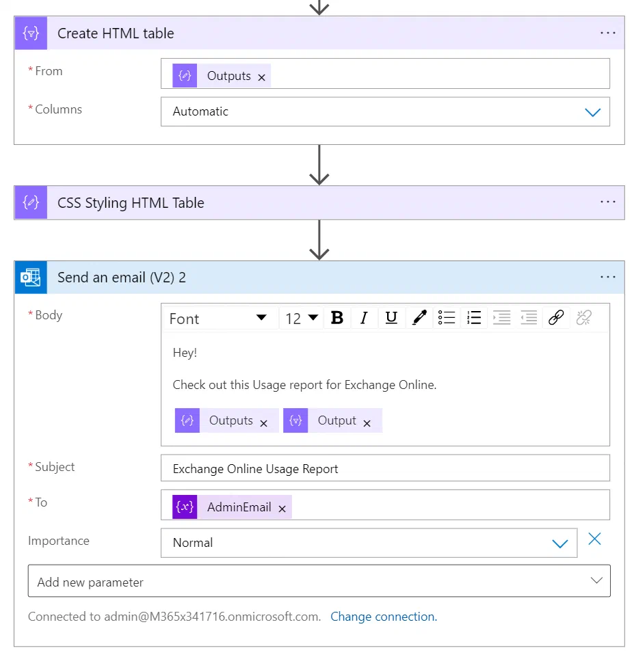Open the Font family dropdown
The height and width of the screenshot is (672, 634).
tap(220, 319)
